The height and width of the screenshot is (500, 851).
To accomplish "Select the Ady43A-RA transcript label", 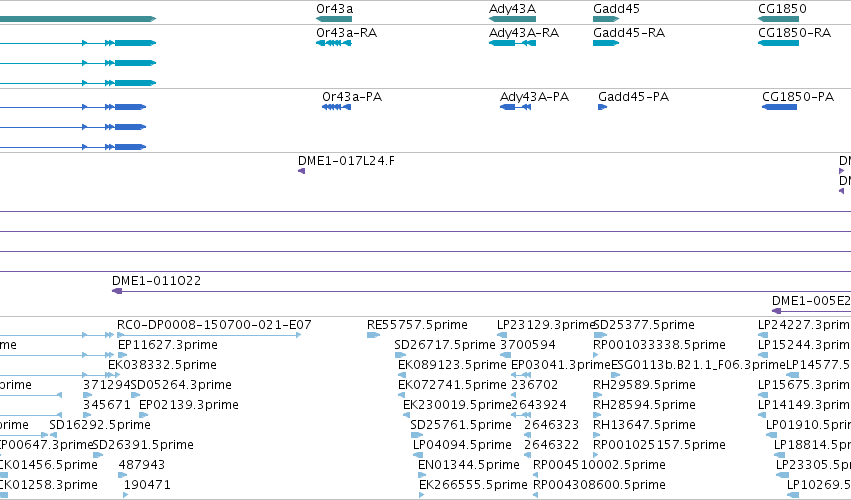I will (524, 33).
